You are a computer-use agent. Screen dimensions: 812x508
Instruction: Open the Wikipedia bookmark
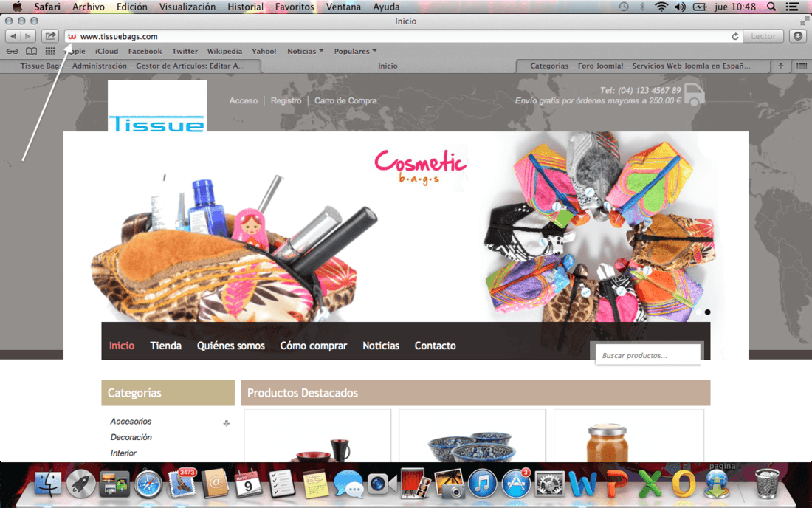coord(224,51)
